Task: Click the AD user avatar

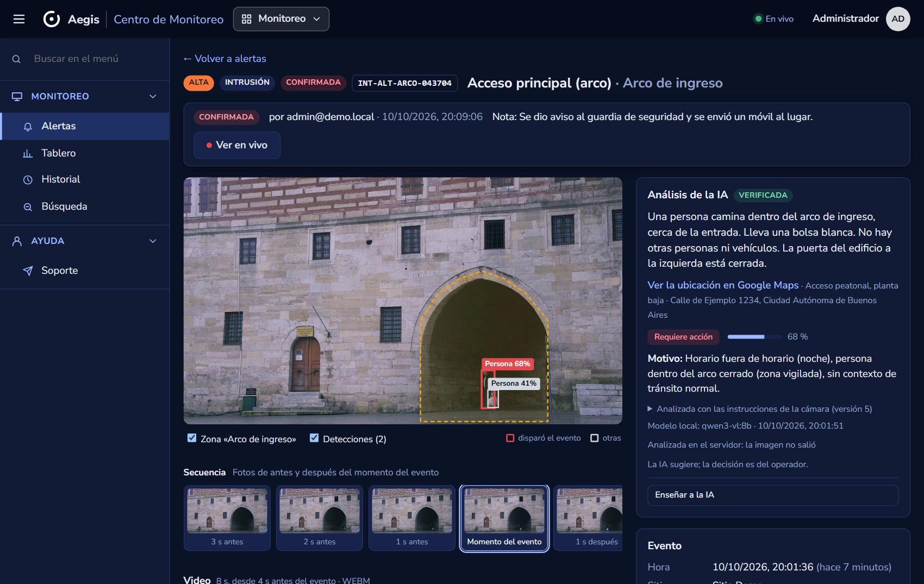Action: (x=898, y=19)
